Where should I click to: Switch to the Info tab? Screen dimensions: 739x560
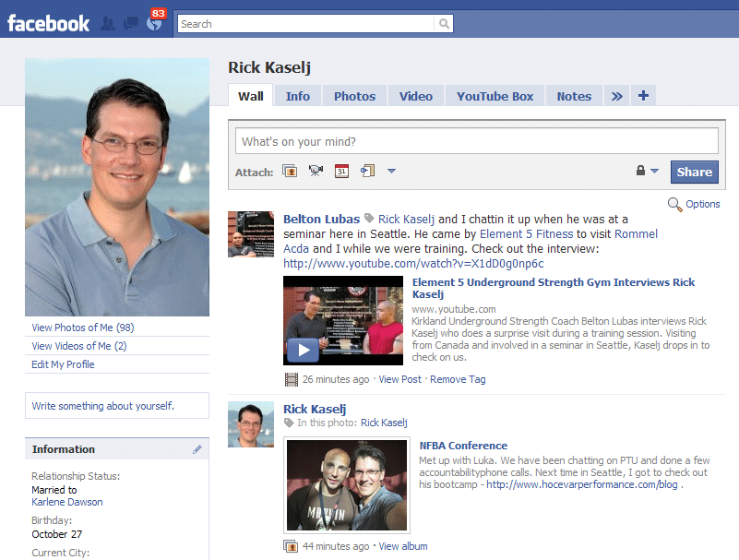click(298, 96)
